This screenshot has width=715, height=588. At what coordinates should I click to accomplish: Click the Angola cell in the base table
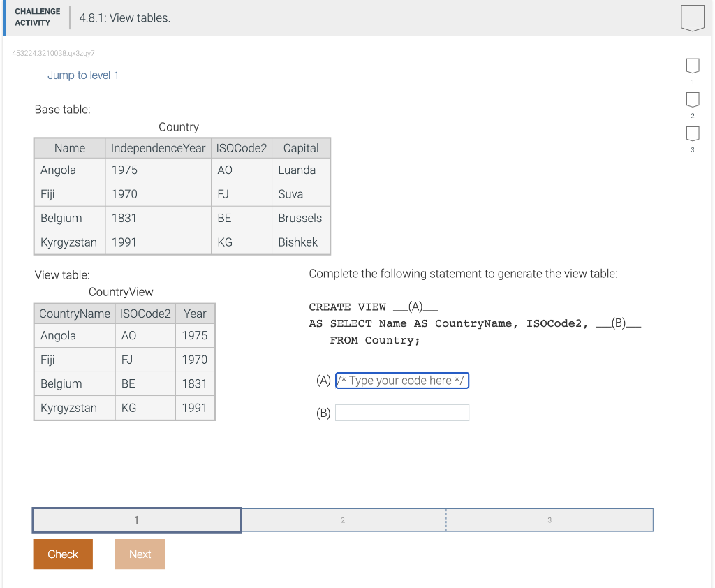pos(58,170)
